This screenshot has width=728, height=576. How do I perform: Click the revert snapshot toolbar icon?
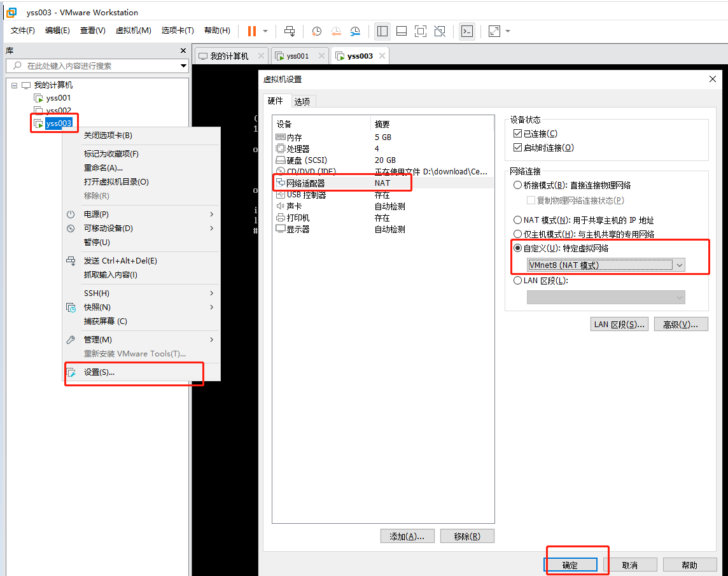[336, 31]
